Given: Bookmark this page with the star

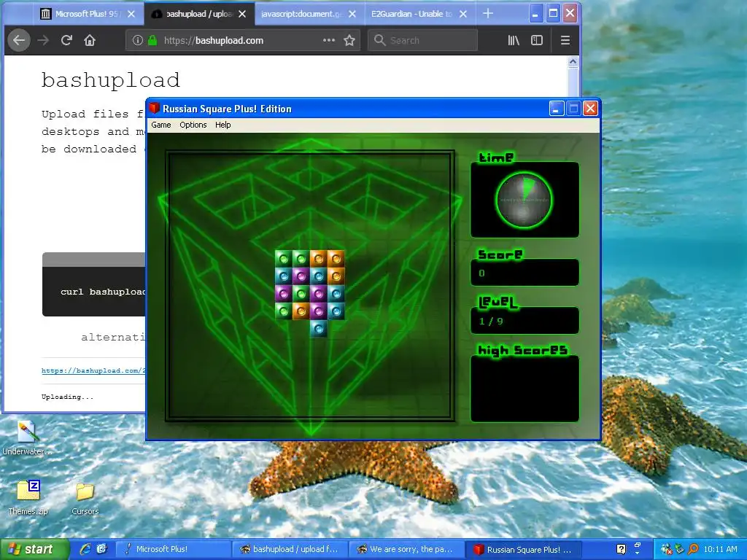Looking at the screenshot, I should coord(349,41).
